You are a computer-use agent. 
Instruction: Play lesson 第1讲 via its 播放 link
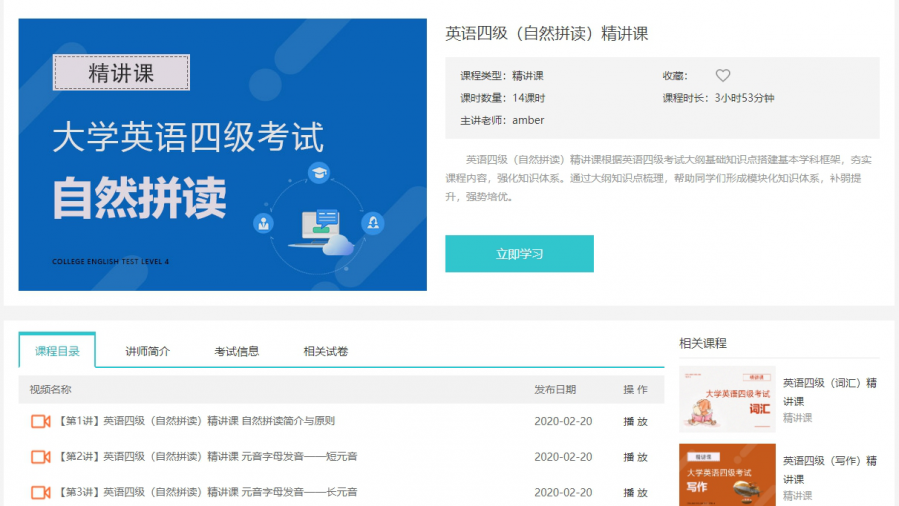(x=635, y=421)
